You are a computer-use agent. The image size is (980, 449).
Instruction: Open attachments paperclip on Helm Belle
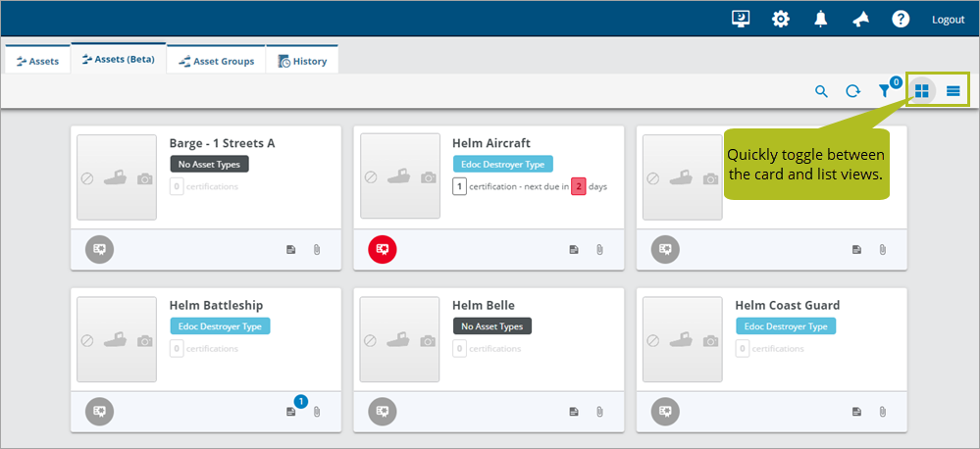[599, 412]
